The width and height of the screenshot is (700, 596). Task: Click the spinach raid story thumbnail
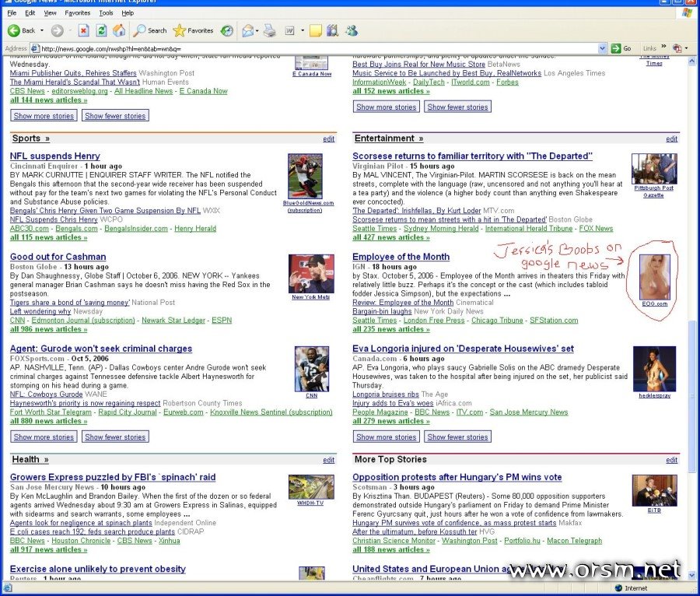[x=311, y=487]
